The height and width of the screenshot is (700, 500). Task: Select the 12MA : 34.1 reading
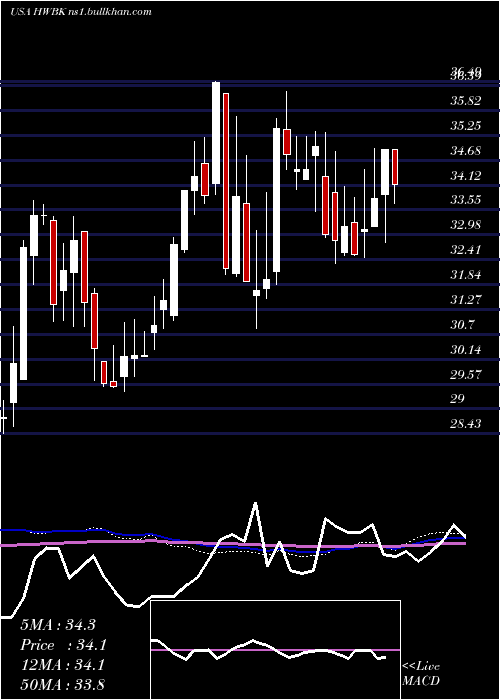click(x=62, y=665)
